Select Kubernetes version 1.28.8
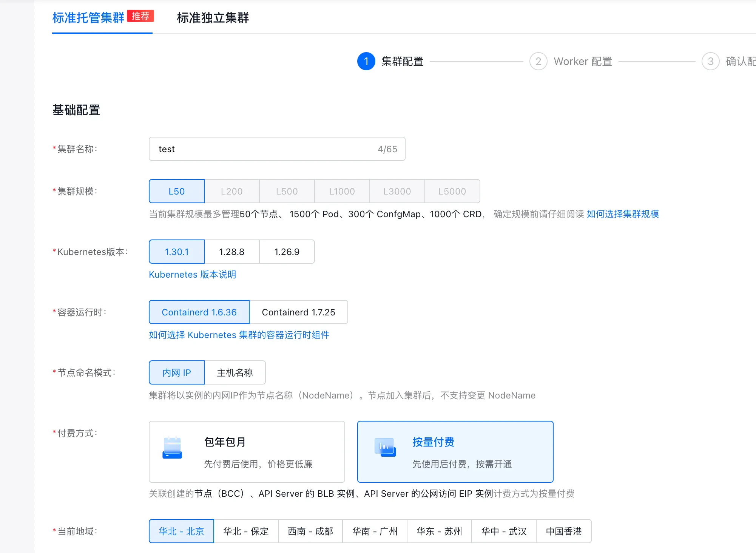756x553 pixels. (x=232, y=252)
